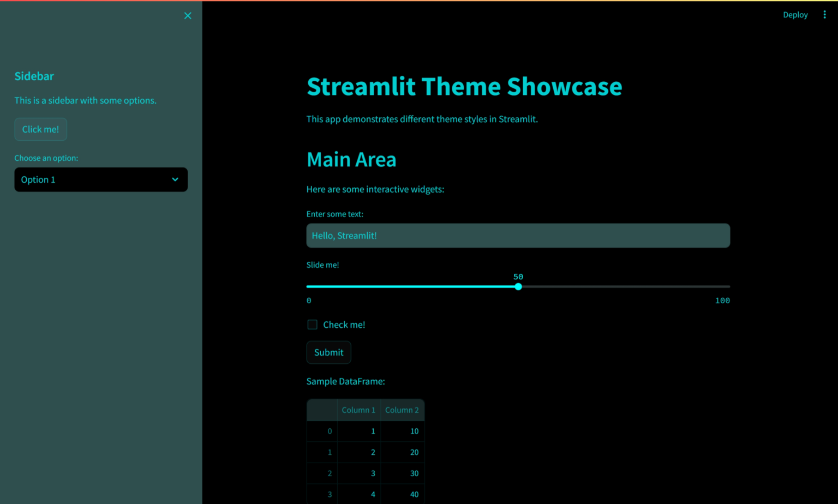Image resolution: width=838 pixels, height=504 pixels.
Task: Click the 'Main Area' heading
Action: click(x=351, y=160)
